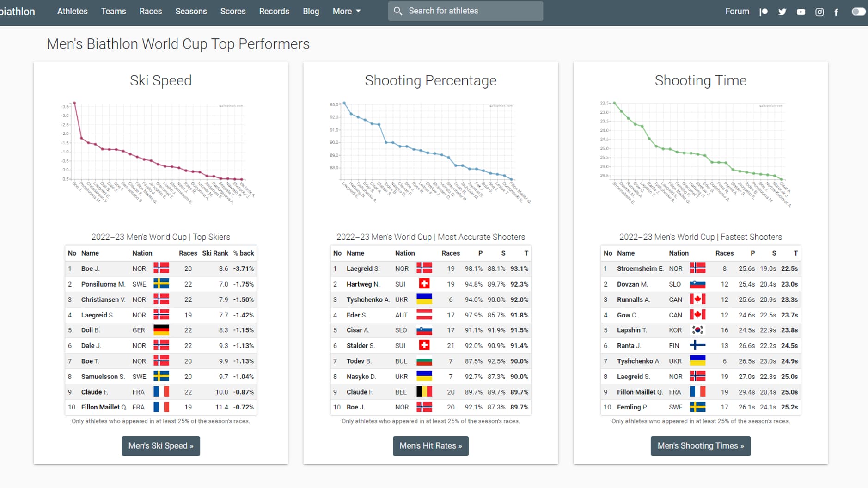The height and width of the screenshot is (488, 868).
Task: Open the Patreon icon link
Action: 764,12
